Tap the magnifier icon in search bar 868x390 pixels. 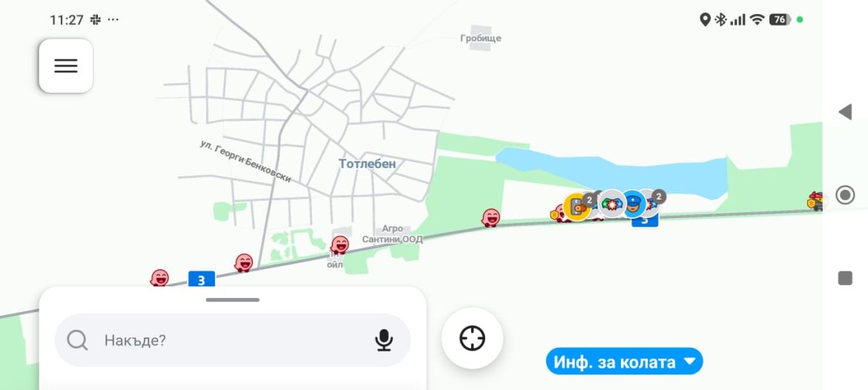pyautogui.click(x=77, y=340)
